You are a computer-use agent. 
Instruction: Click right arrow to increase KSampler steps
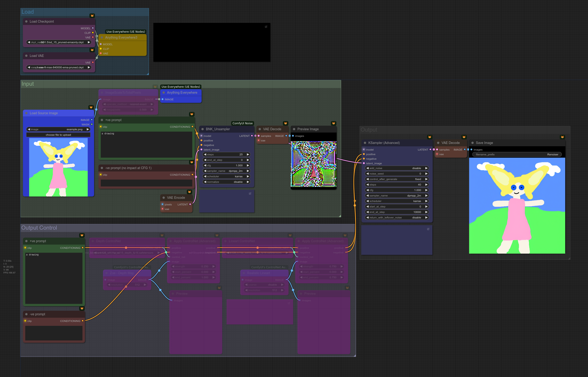click(426, 185)
